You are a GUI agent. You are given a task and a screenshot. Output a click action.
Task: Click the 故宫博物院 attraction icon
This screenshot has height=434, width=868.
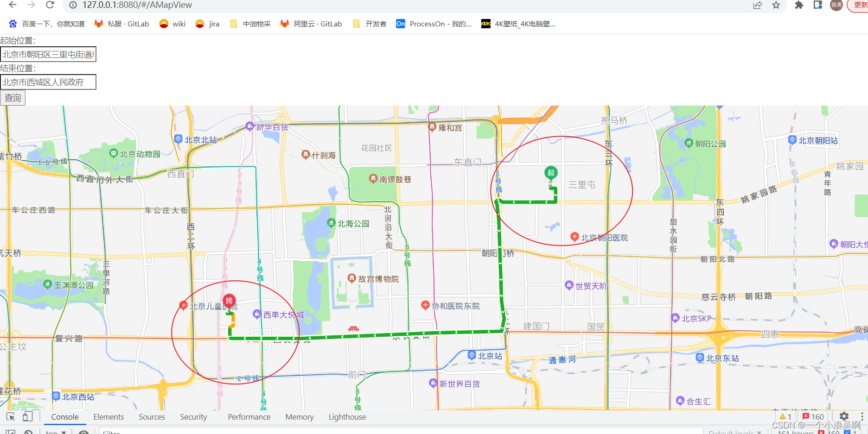pos(352,278)
